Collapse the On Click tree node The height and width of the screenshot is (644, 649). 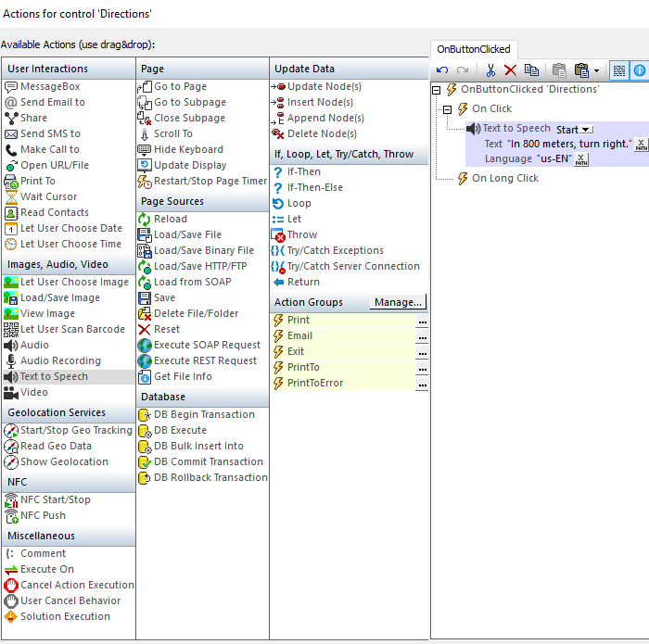pyautogui.click(x=448, y=108)
